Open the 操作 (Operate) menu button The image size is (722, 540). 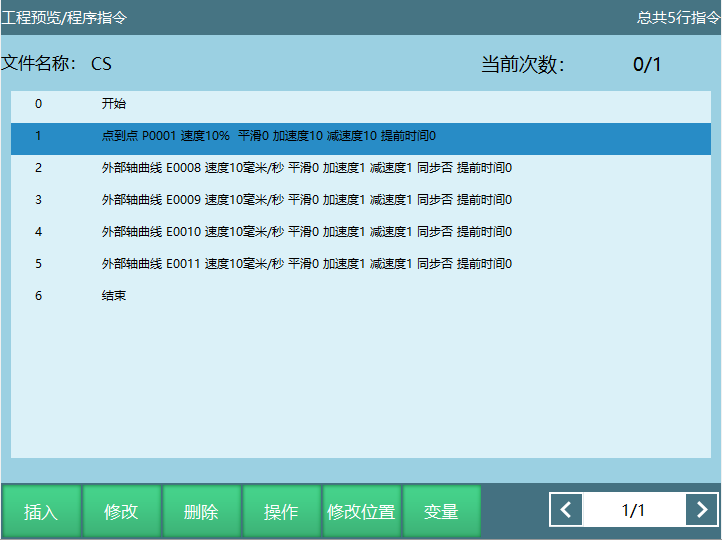pos(281,512)
